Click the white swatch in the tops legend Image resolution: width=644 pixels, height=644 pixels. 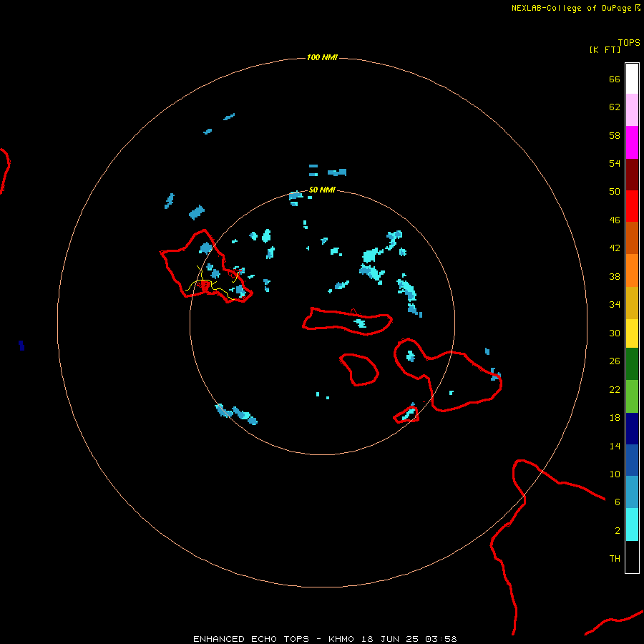(632, 79)
